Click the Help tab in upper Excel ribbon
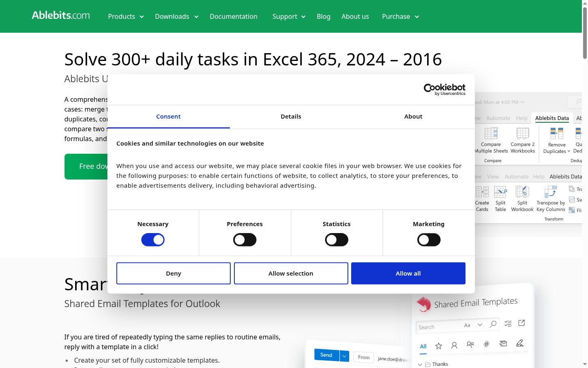 521,118
